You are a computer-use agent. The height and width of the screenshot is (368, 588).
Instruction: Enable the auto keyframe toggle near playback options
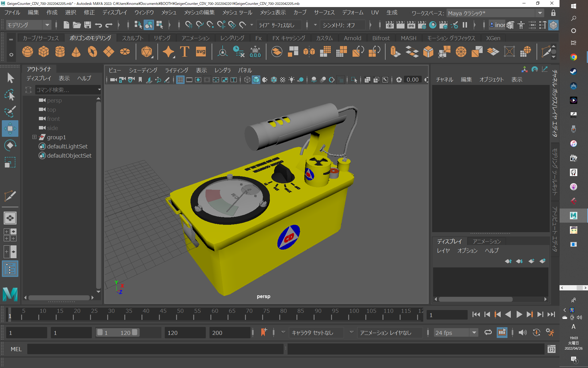click(536, 332)
